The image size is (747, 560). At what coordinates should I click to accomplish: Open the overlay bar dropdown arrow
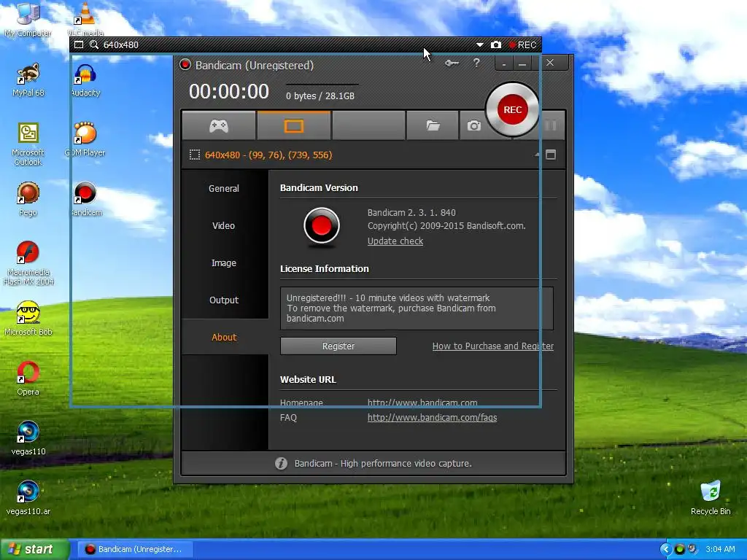click(480, 44)
